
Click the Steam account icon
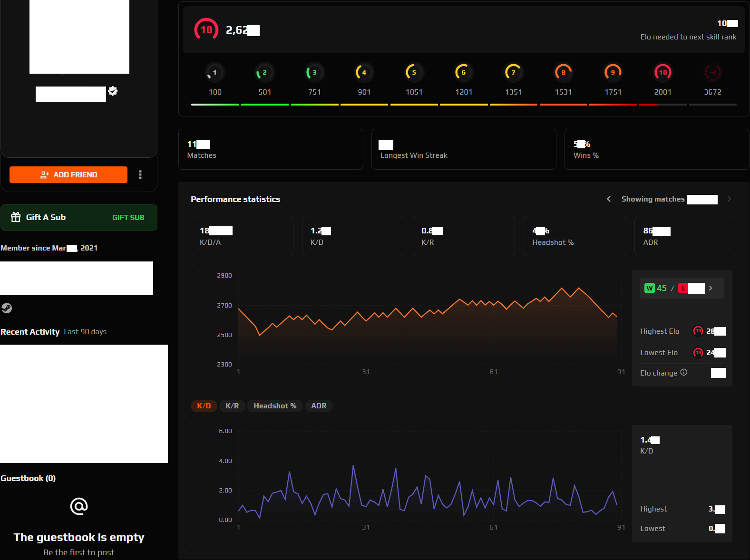(7, 308)
